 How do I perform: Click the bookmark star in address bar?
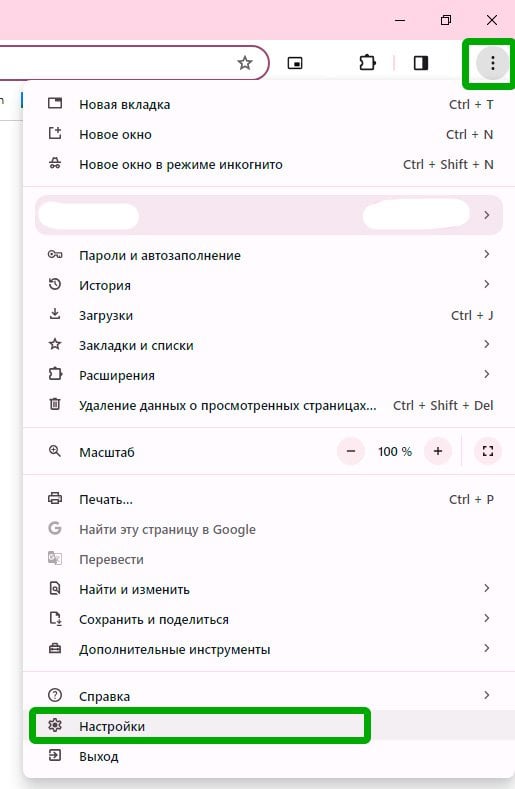(x=245, y=63)
